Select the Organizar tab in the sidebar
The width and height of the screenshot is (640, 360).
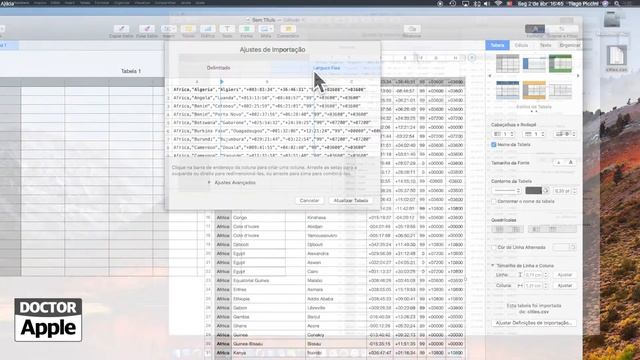569,45
